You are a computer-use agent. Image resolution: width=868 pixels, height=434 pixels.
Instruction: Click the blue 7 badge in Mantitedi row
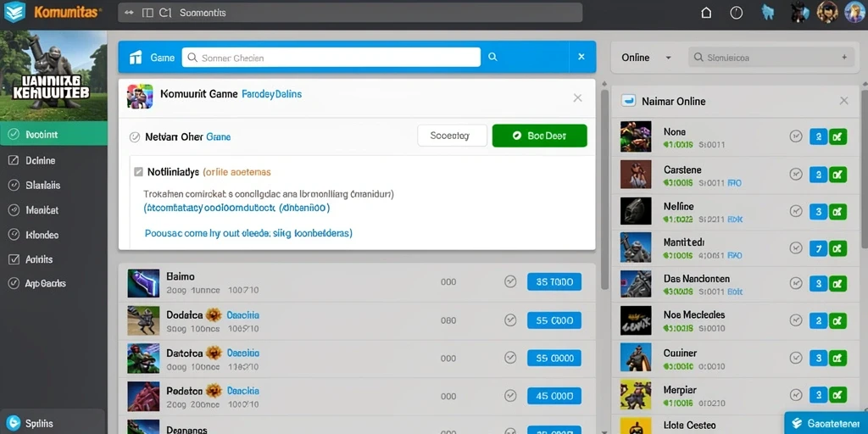818,248
